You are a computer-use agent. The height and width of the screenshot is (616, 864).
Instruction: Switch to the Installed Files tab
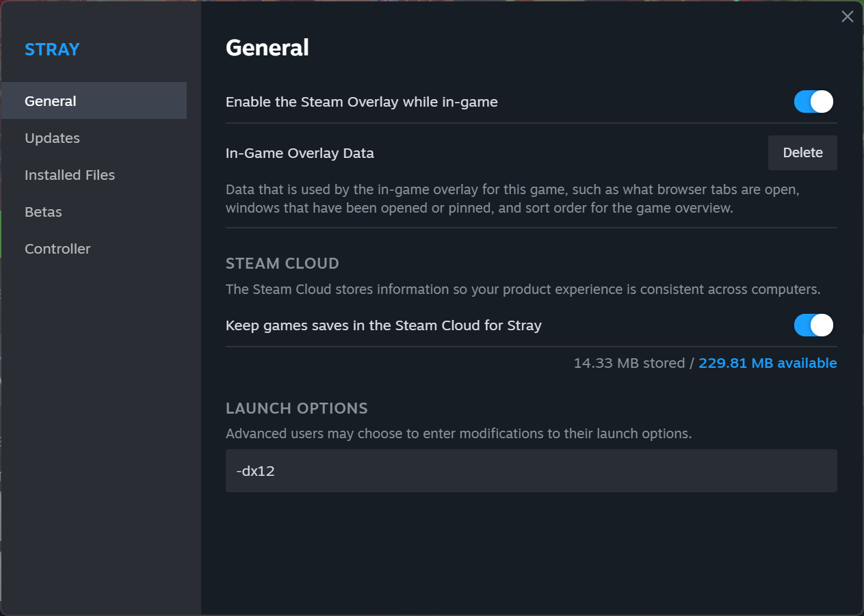pyautogui.click(x=70, y=175)
